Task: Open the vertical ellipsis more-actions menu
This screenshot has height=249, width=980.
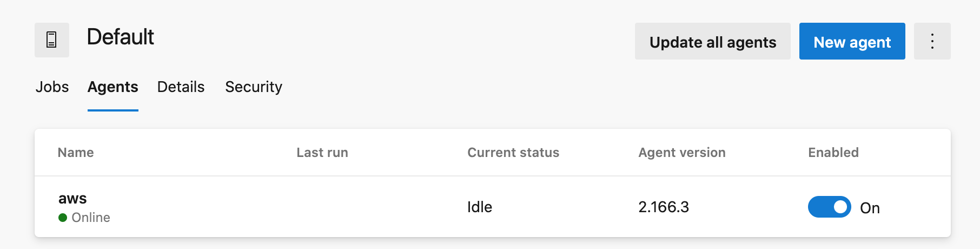Action: [x=932, y=41]
